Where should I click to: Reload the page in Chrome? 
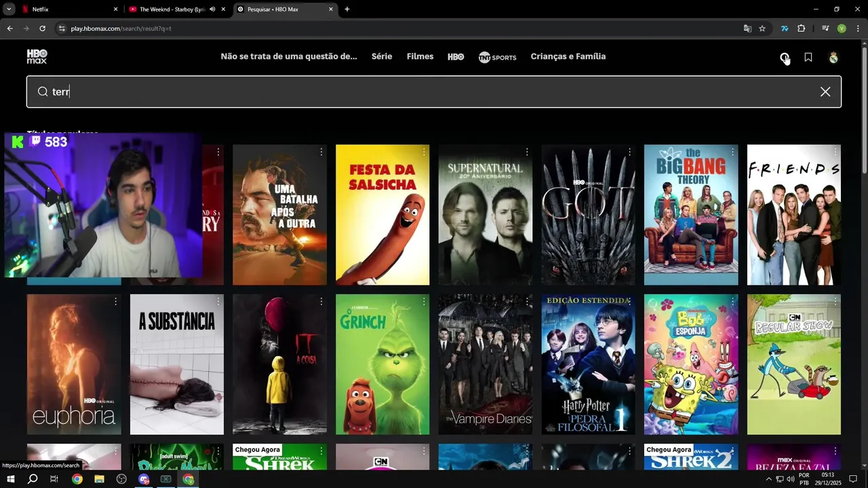pos(42,28)
